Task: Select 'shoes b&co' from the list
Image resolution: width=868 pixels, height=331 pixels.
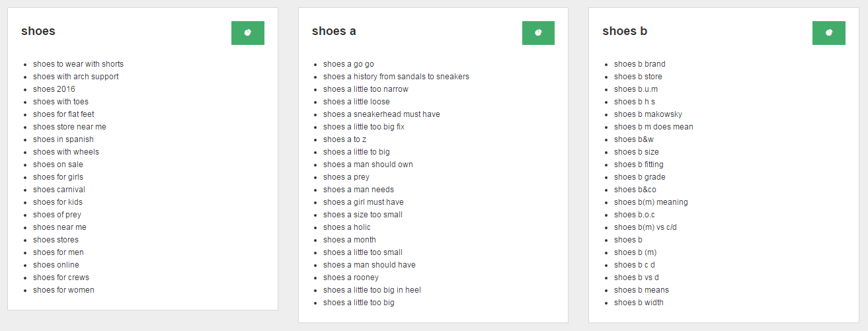Action: tap(635, 190)
